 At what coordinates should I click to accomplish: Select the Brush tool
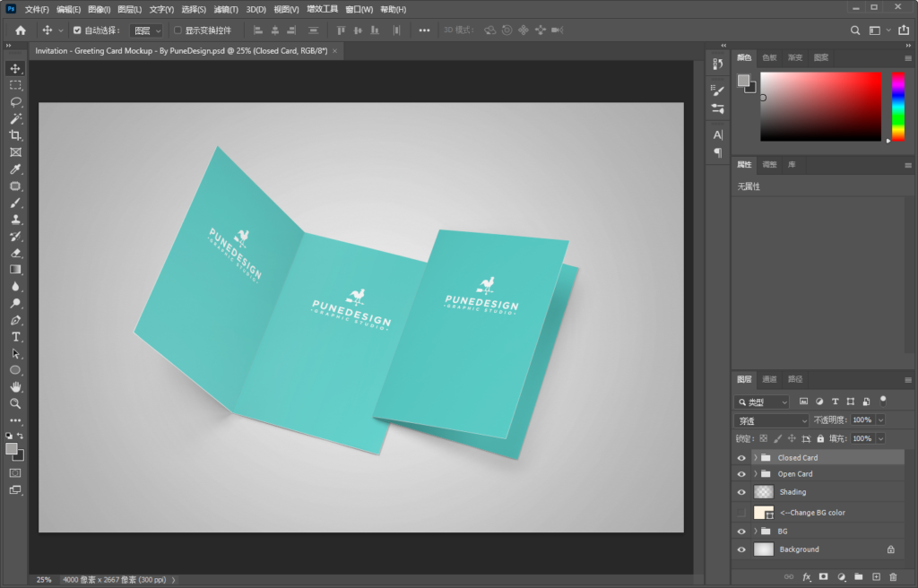coord(15,203)
